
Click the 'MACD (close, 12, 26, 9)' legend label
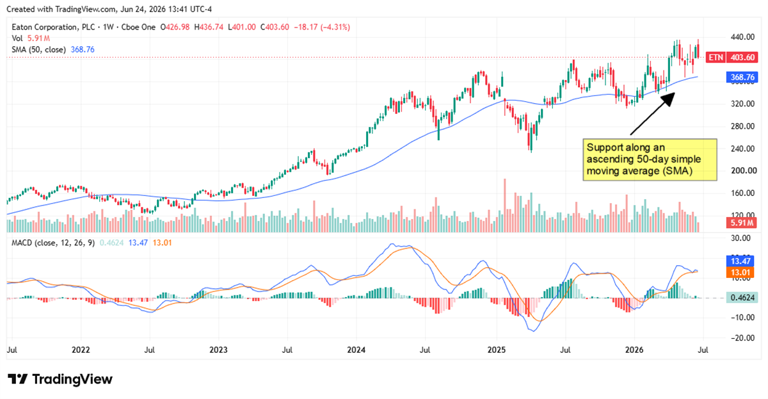(53, 243)
